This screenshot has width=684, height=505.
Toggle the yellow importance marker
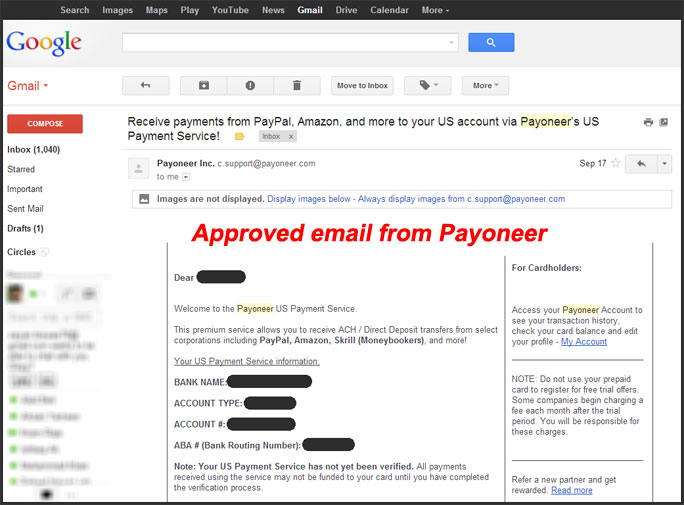(x=239, y=136)
